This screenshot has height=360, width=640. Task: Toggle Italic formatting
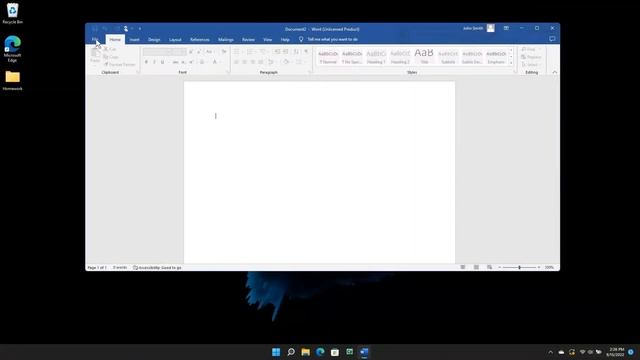(154, 62)
